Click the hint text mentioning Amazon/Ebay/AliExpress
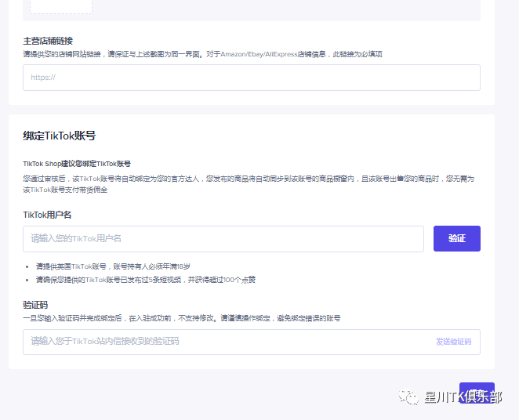 coord(202,54)
